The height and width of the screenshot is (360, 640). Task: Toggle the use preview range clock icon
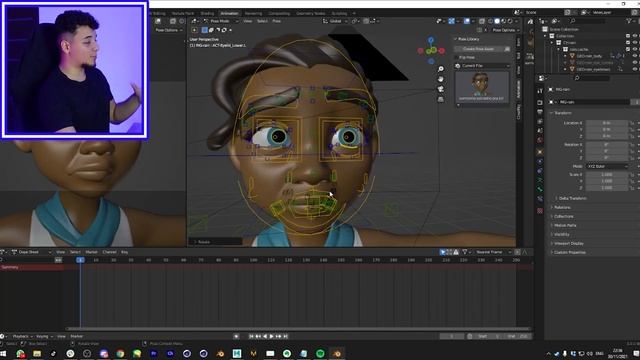[470, 336]
